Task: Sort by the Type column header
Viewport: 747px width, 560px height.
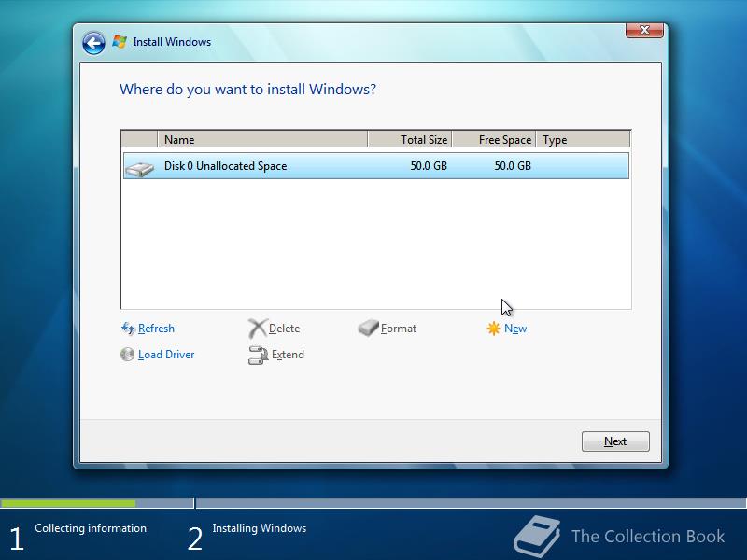Action: pos(583,139)
